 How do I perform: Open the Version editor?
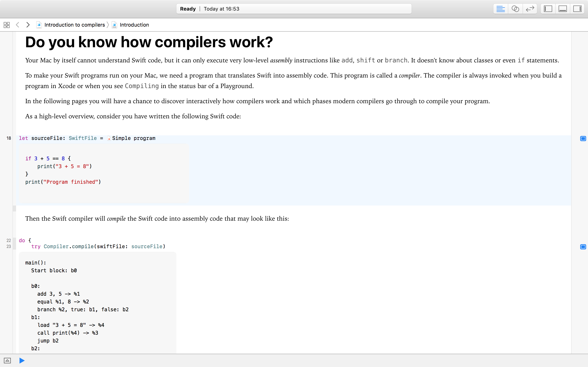click(530, 9)
